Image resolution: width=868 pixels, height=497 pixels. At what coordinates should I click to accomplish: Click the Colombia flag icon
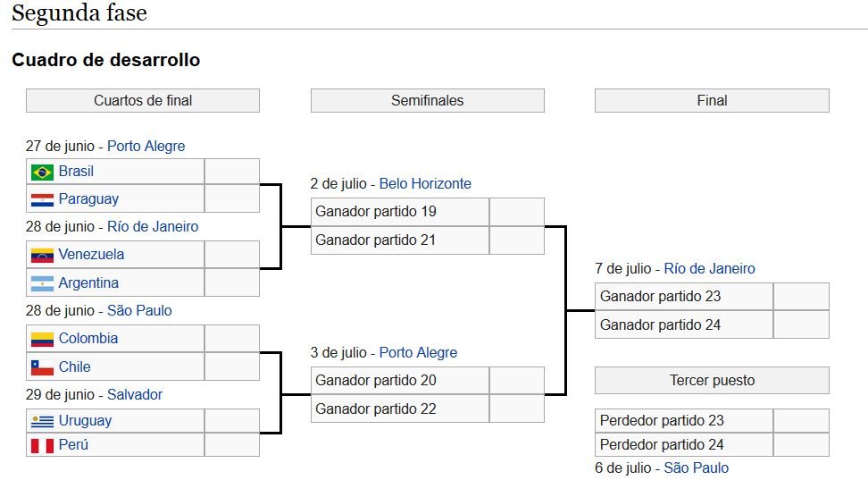coord(42,339)
